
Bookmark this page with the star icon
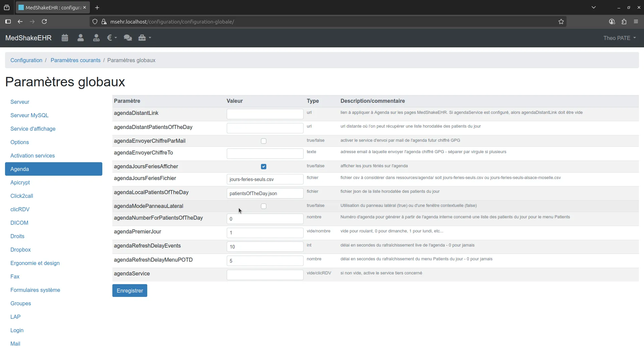561,21
